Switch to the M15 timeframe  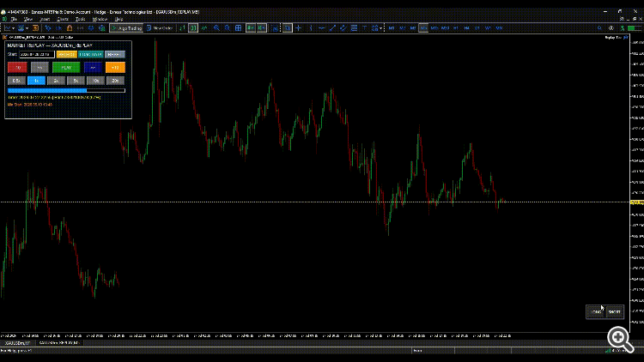click(x=434, y=28)
